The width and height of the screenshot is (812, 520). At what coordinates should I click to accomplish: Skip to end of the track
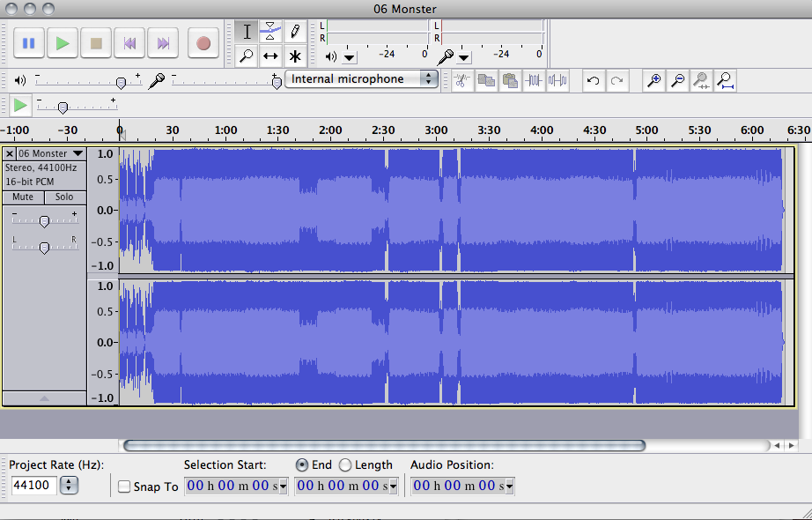[163, 43]
